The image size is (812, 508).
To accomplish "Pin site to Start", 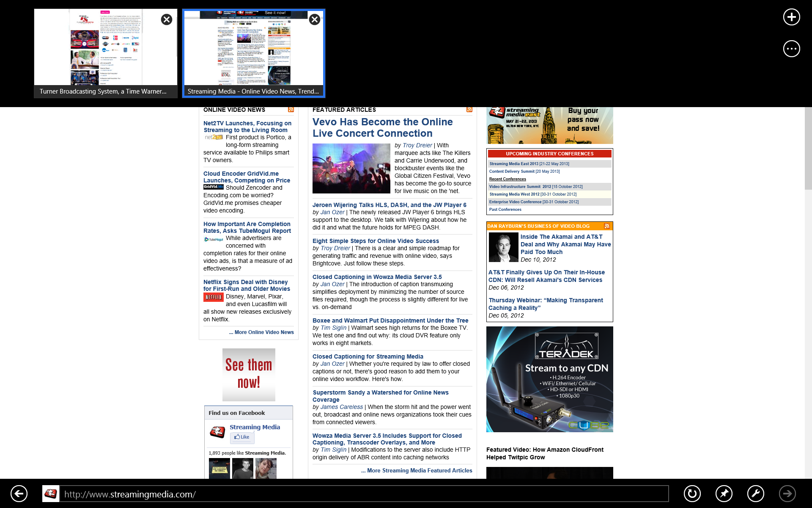I will 724,494.
